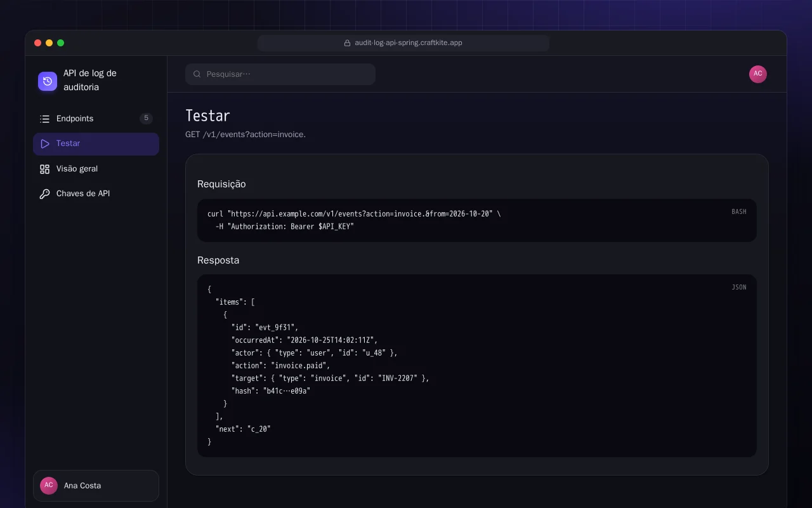Click the GET /v1/events?action=invoice. subtitle
This screenshot has width=812, height=508.
(246, 135)
